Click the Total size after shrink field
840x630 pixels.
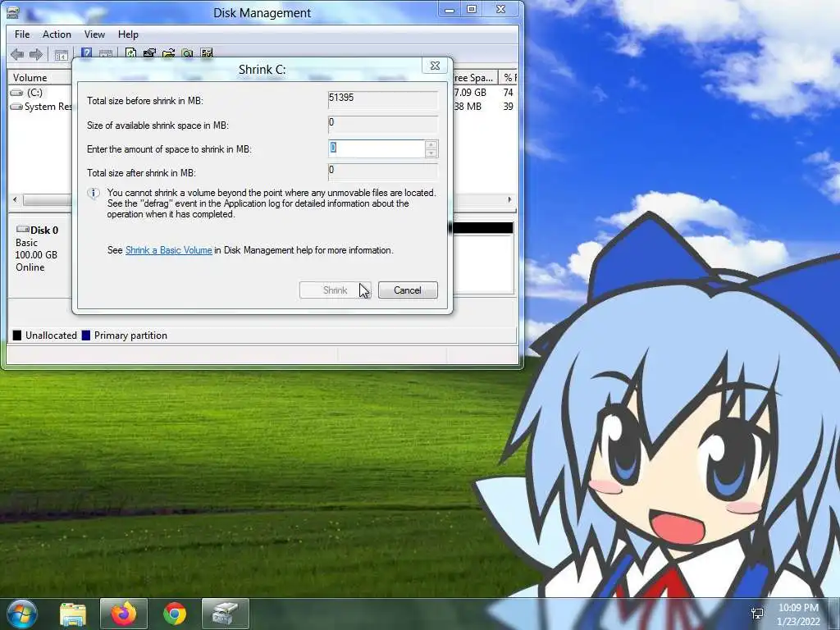[x=382, y=172]
